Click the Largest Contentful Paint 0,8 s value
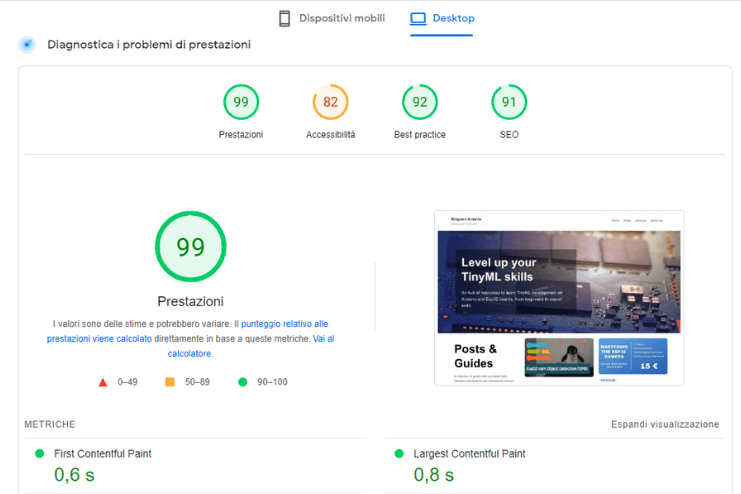The height and width of the screenshot is (494, 741). pyautogui.click(x=433, y=475)
